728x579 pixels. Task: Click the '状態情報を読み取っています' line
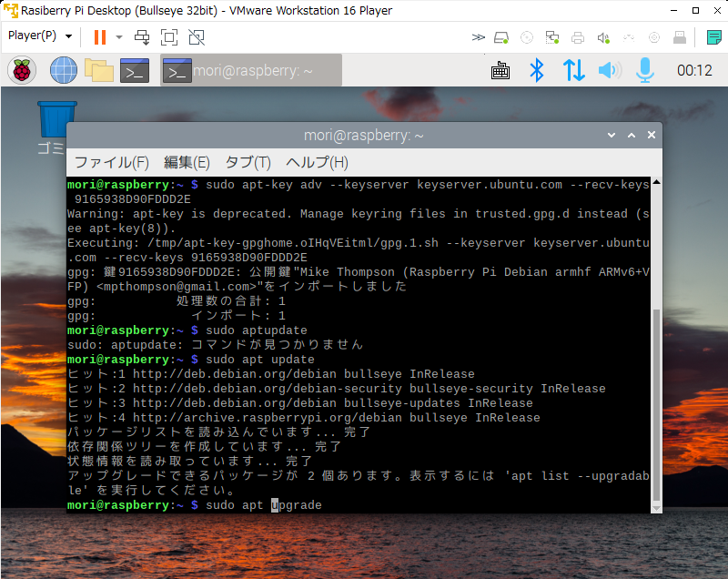tap(190, 461)
